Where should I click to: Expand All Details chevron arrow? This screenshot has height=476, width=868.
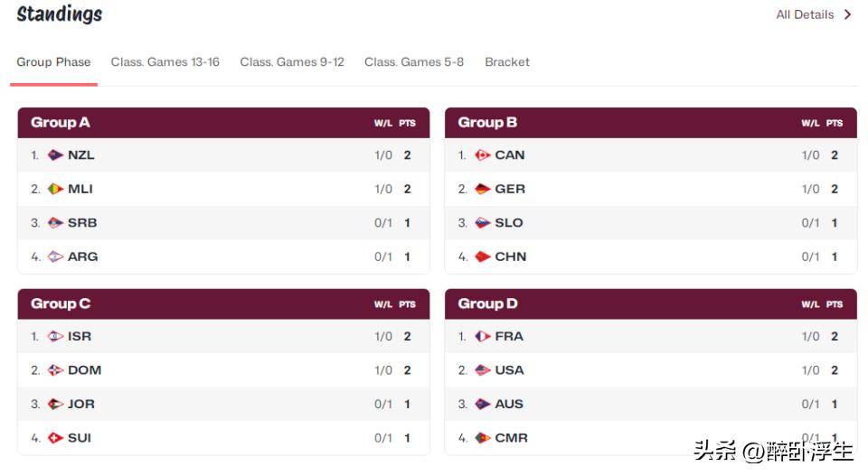(x=847, y=14)
